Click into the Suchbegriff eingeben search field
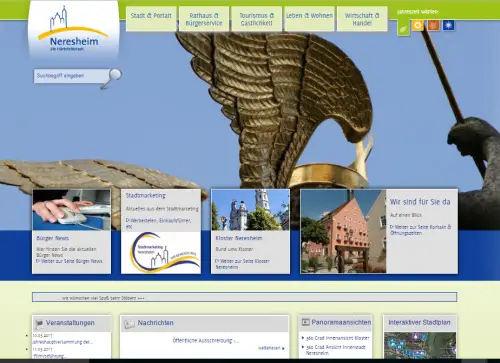This screenshot has height=363, width=500. coord(71,76)
